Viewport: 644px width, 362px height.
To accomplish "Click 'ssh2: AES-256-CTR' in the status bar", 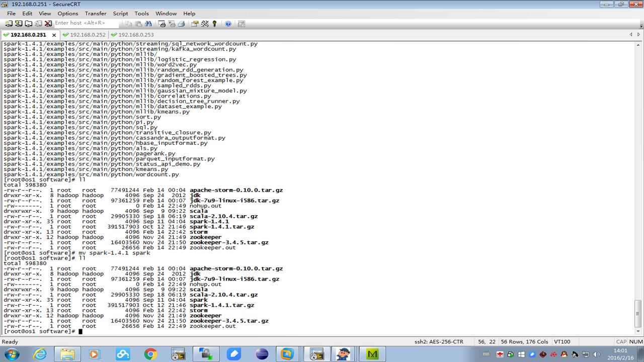I will pyautogui.click(x=439, y=342).
